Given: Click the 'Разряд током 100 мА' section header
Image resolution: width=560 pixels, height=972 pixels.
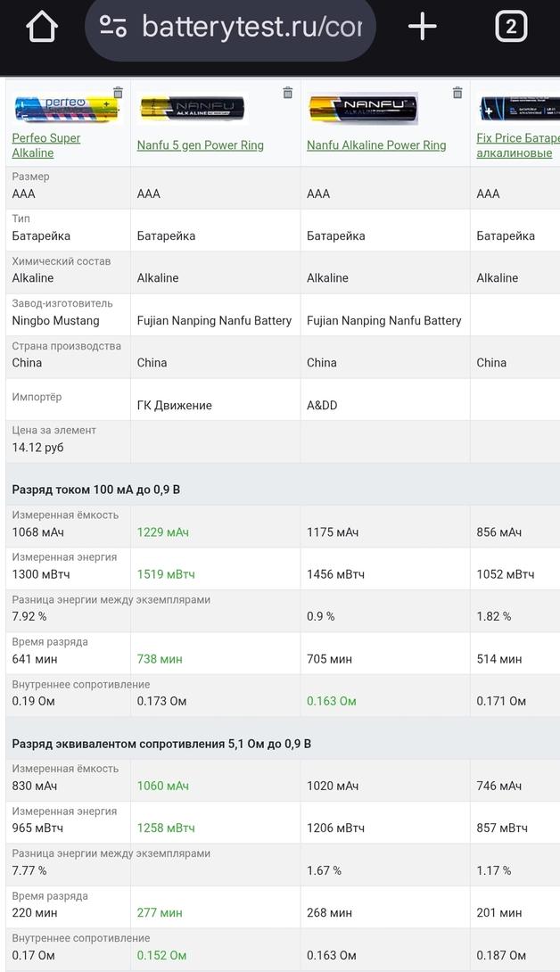Looking at the screenshot, I should tap(96, 490).
